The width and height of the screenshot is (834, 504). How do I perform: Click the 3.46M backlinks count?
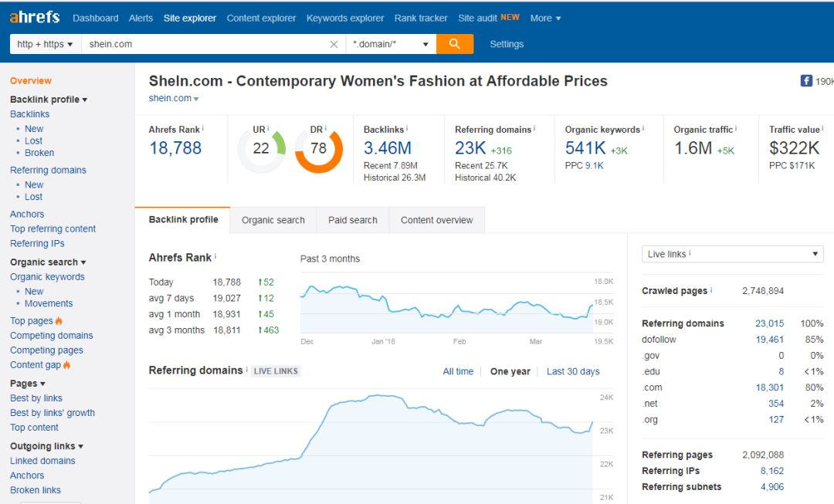pyautogui.click(x=388, y=147)
